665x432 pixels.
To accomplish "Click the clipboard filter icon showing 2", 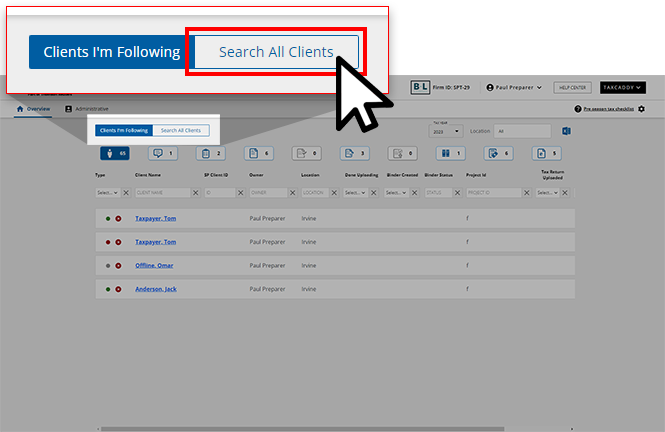I will [210, 154].
